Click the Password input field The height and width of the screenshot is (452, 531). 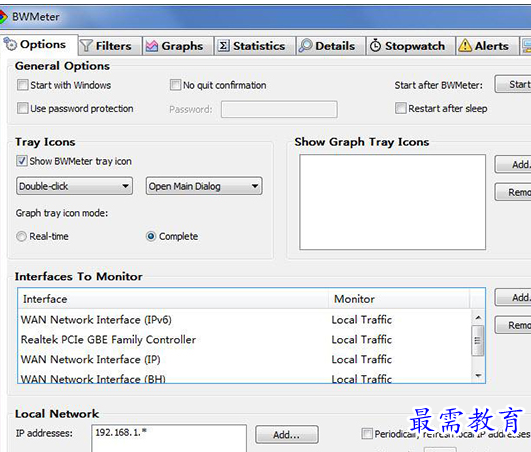pyautogui.click(x=279, y=109)
